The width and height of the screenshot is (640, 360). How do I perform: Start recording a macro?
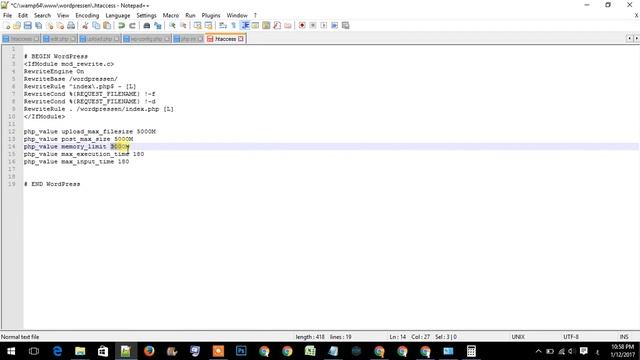[x=302, y=26]
